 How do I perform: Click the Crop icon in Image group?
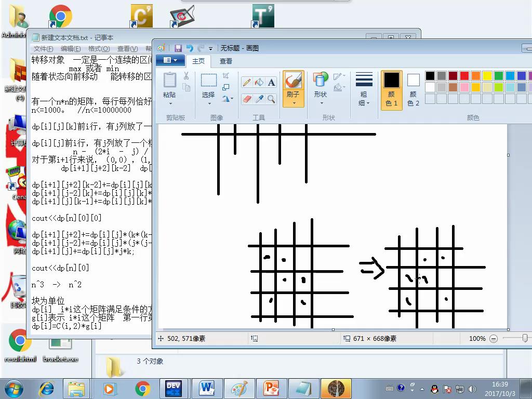tap(226, 76)
